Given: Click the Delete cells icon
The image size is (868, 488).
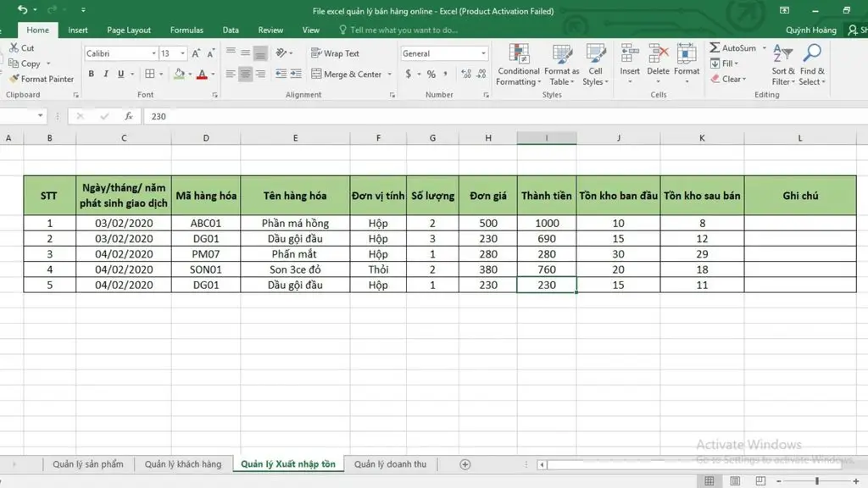Looking at the screenshot, I should click(x=658, y=54).
